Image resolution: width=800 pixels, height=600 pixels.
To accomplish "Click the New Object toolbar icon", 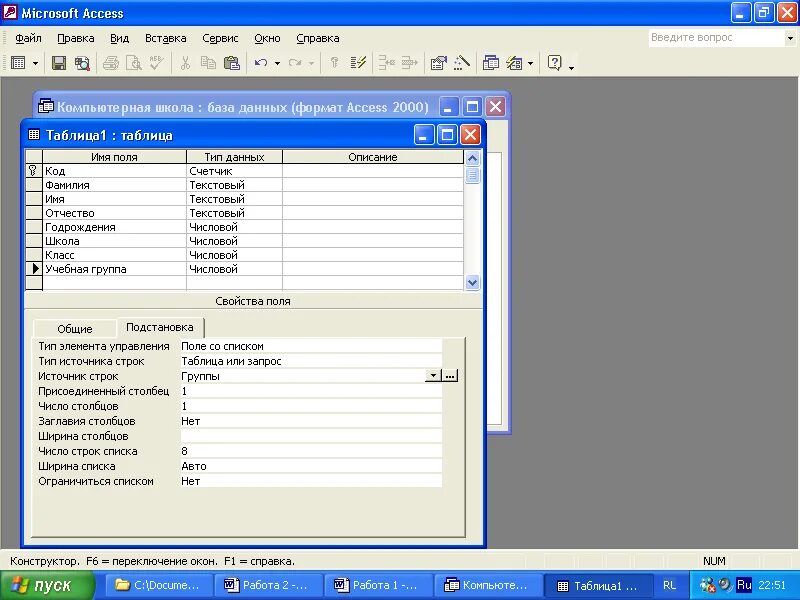I will click(x=514, y=63).
